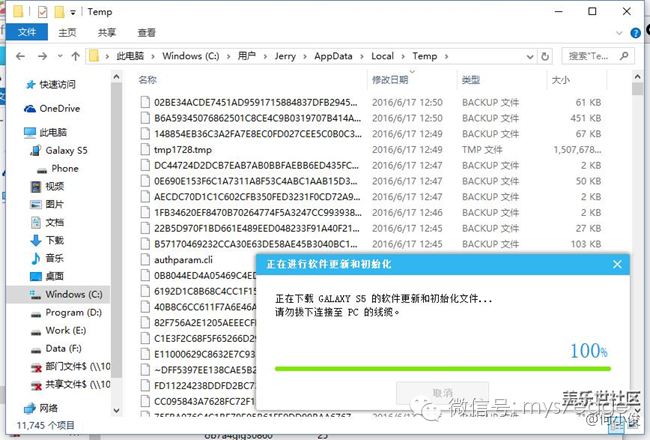Screen dimensions: 650x440
Task: Click the green download progress bar
Action: pyautogui.click(x=443, y=369)
